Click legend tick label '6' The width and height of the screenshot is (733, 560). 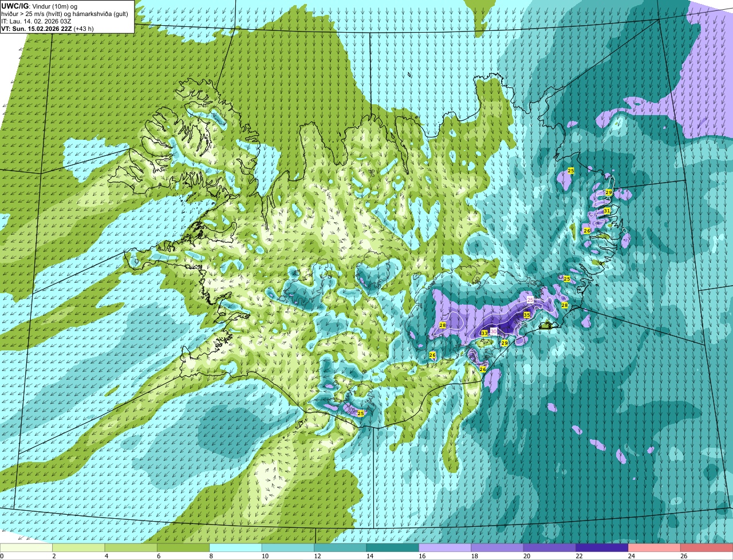click(x=159, y=555)
